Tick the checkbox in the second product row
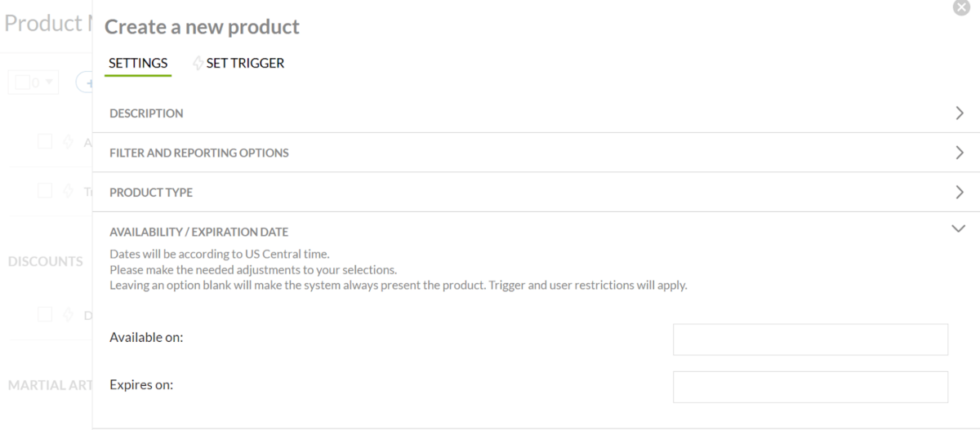Viewport: 980px width, 430px height. 45,191
